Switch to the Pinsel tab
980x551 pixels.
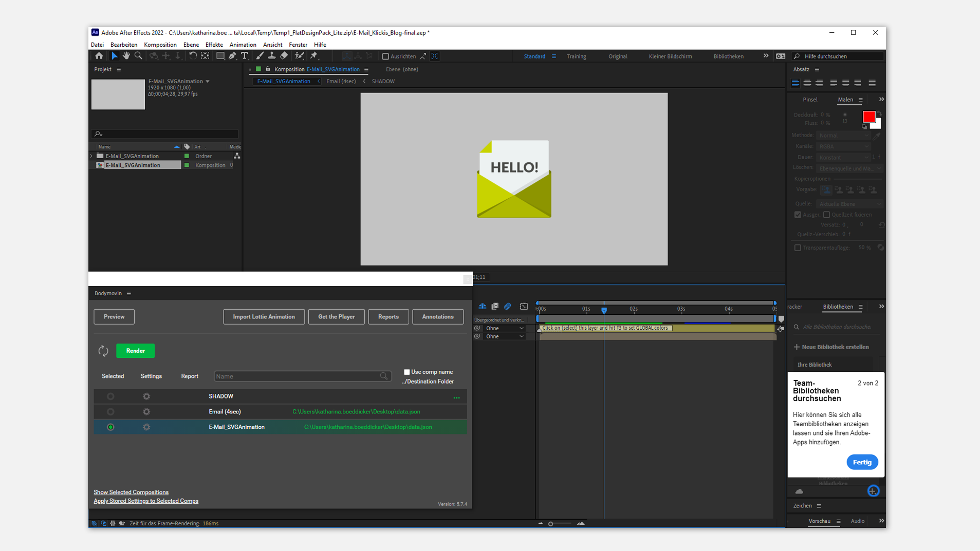click(810, 100)
